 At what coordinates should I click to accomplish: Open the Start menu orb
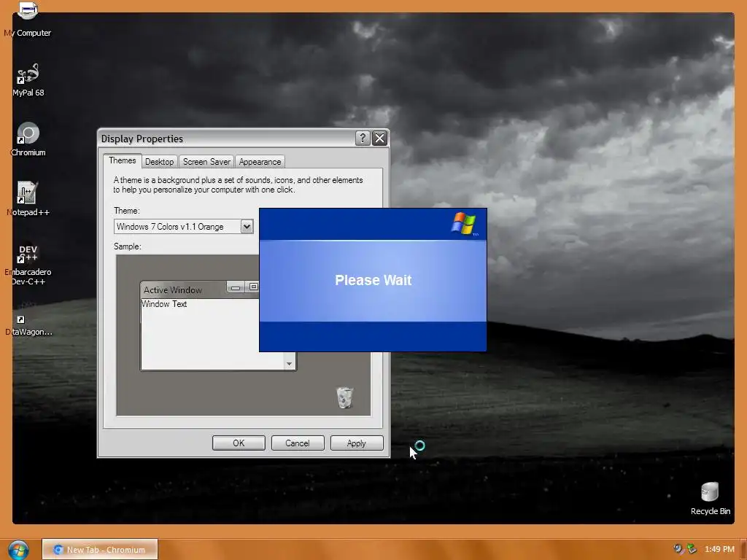[18, 550]
